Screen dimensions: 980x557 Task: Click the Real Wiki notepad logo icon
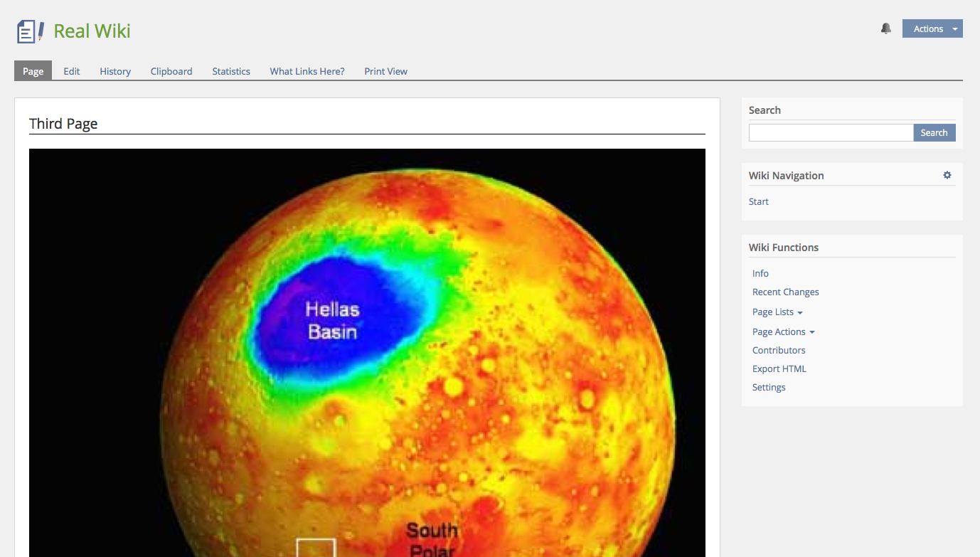30,31
